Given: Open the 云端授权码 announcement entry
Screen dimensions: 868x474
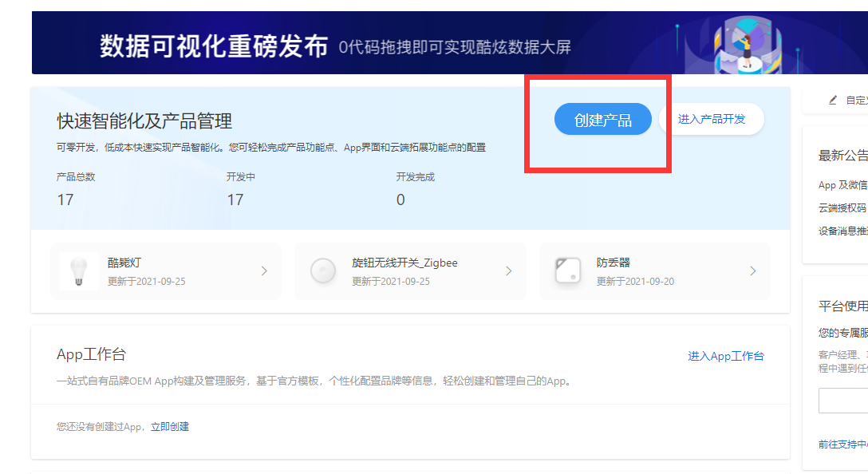Looking at the screenshot, I should point(842,208).
